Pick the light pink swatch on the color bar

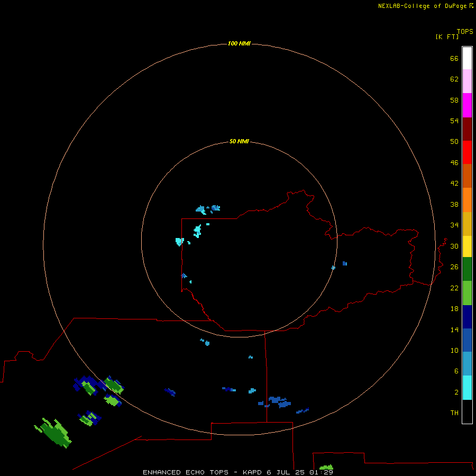[467, 81]
